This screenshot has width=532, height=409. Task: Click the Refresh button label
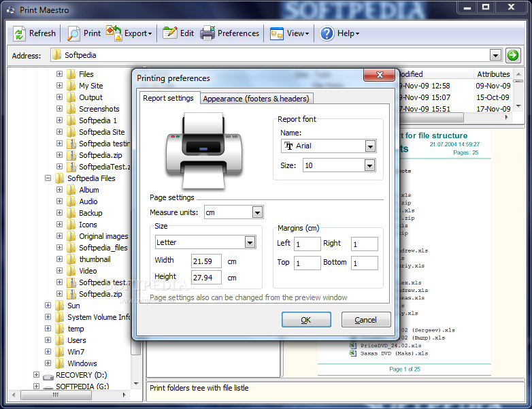click(x=42, y=33)
